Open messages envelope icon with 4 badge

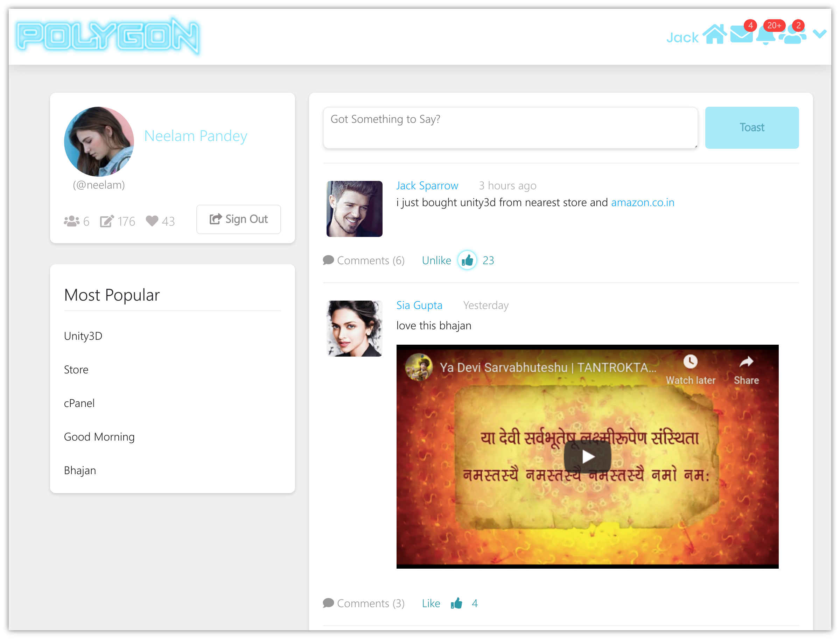[741, 35]
